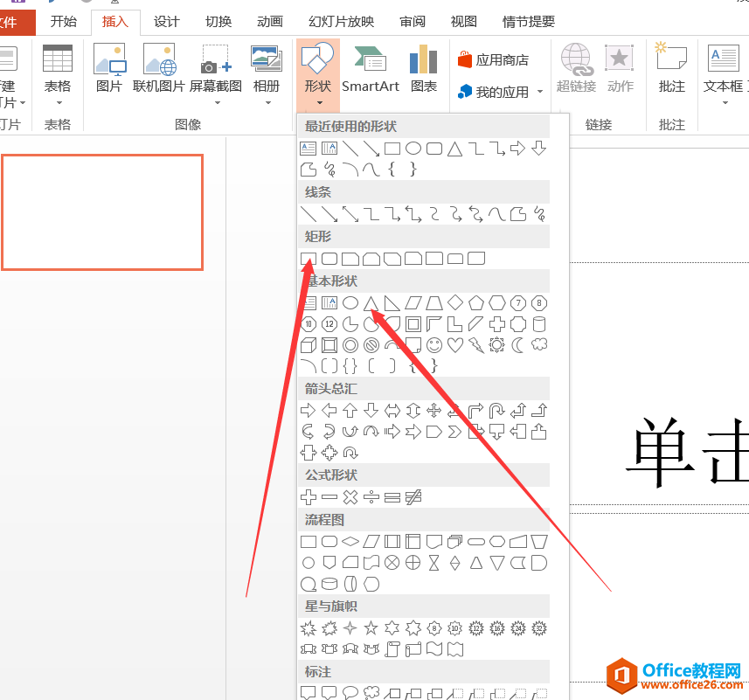Switch to the 审阅 tab
This screenshot has width=749, height=700.
click(x=411, y=22)
